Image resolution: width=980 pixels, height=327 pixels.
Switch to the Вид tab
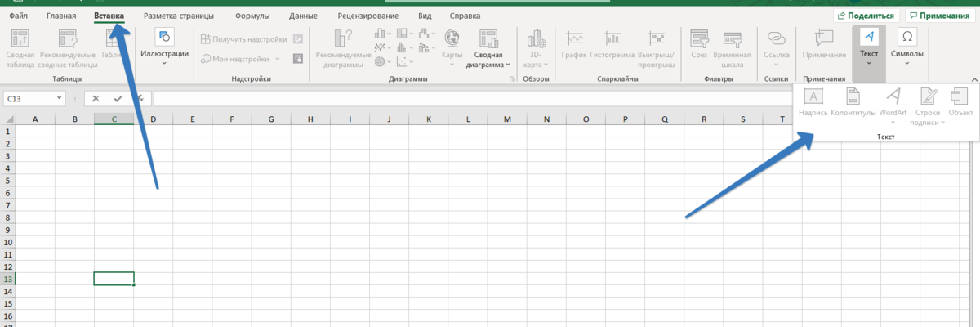[x=425, y=16]
